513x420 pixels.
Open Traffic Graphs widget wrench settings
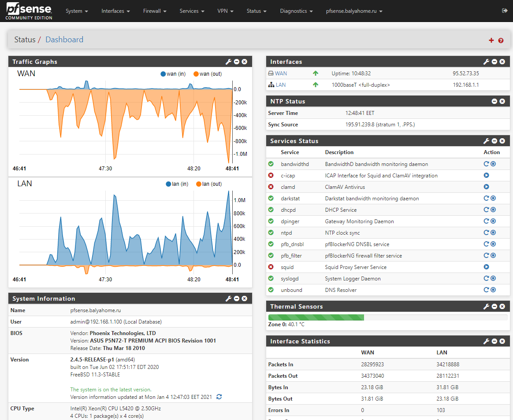228,62
